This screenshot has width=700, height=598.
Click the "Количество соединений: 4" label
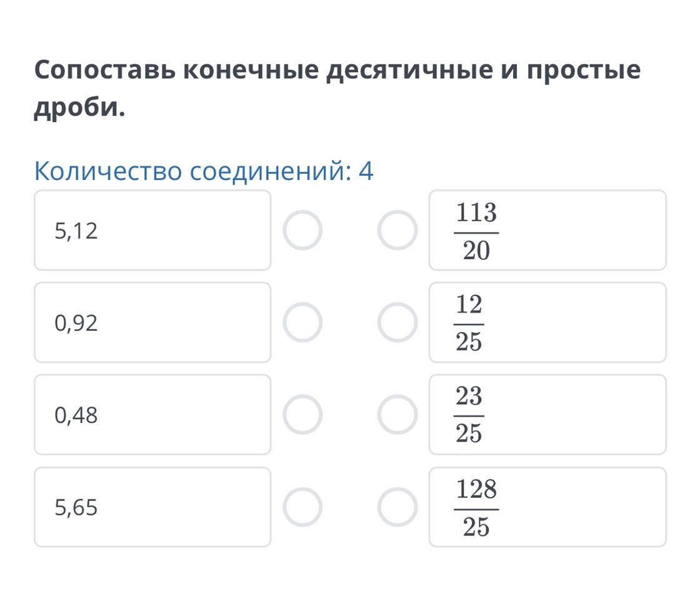point(204,171)
